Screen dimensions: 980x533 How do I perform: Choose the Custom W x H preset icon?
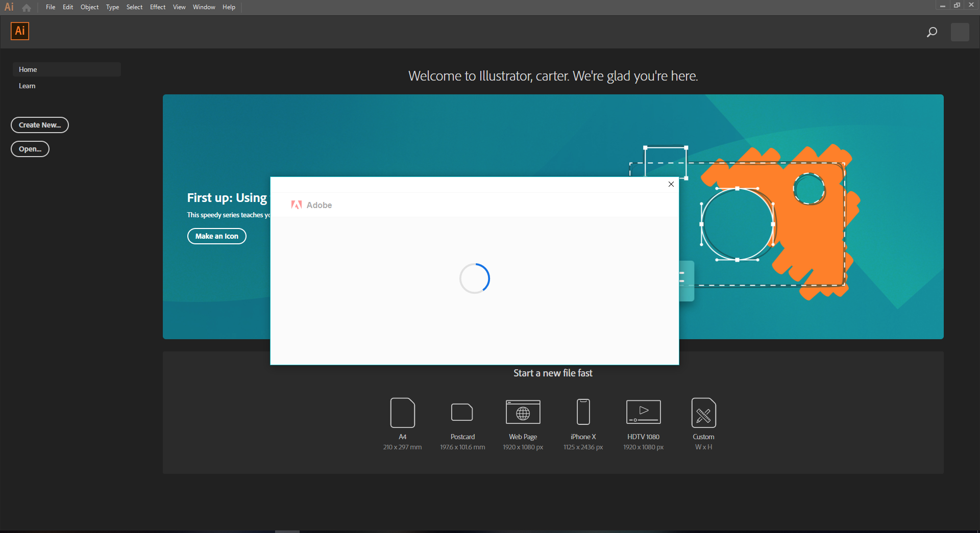704,413
